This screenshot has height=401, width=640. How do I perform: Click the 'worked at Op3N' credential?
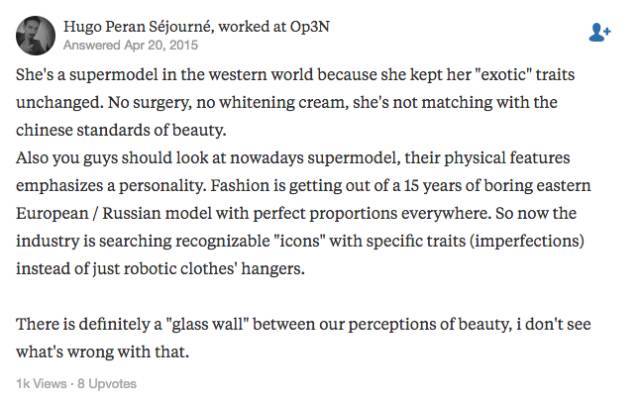click(273, 27)
